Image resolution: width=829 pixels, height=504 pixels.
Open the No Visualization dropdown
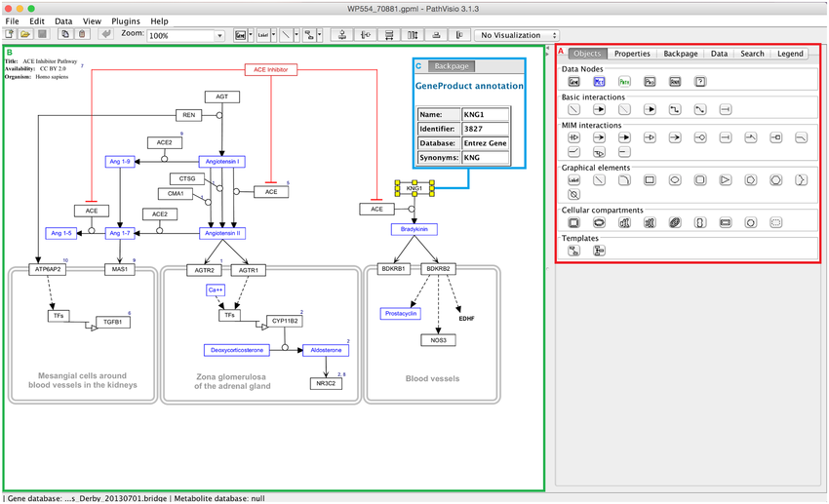pyautogui.click(x=516, y=35)
